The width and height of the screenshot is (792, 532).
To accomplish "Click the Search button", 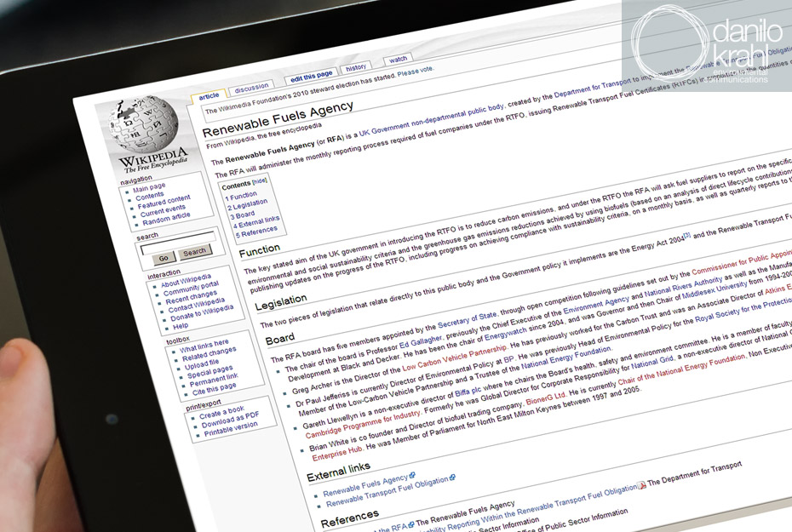I will (x=194, y=251).
